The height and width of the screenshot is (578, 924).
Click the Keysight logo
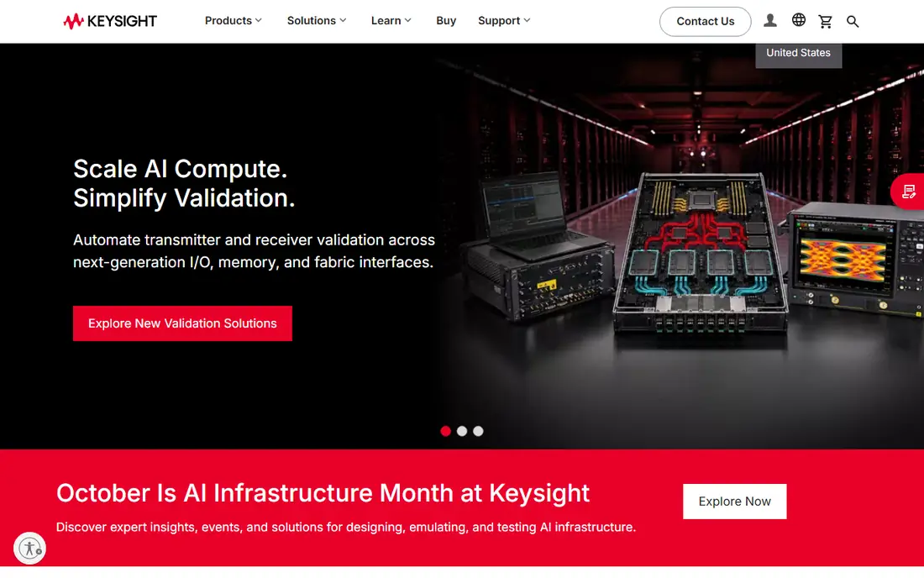(x=110, y=21)
